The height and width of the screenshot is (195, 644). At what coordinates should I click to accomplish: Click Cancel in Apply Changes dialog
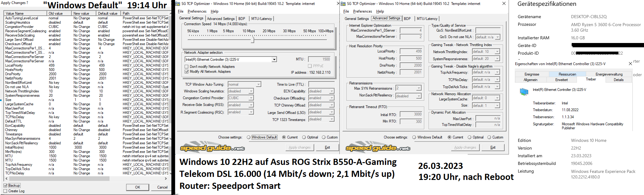(x=162, y=187)
